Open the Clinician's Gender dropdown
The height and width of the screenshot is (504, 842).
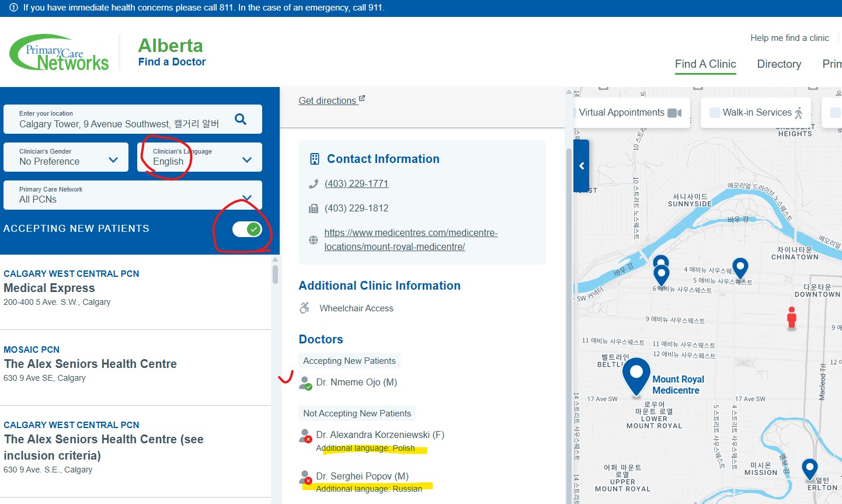[66, 157]
